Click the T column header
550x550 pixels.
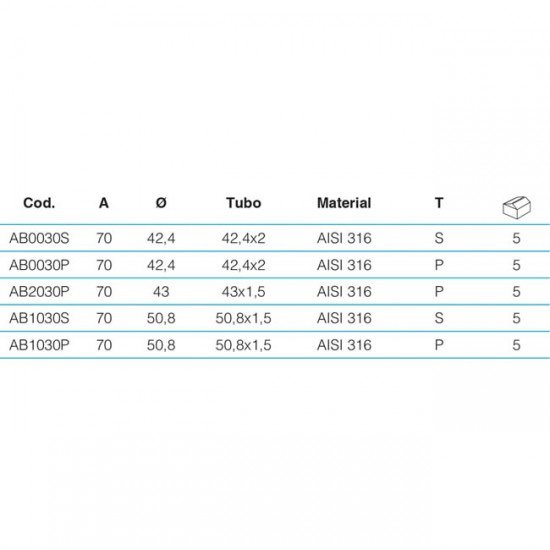439,203
